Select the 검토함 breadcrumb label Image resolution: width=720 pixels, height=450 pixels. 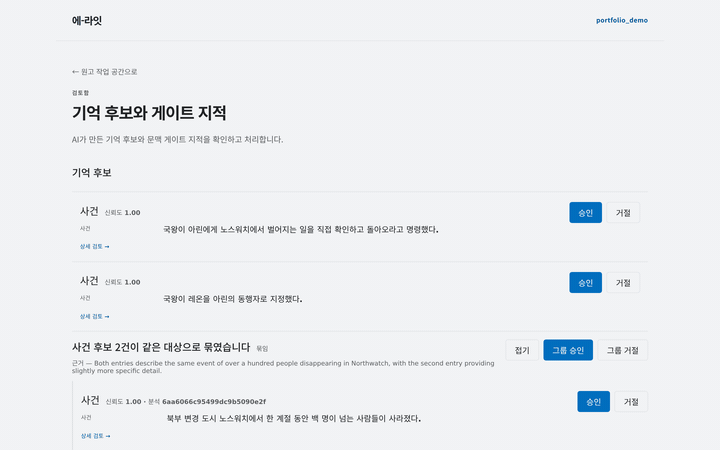point(80,93)
